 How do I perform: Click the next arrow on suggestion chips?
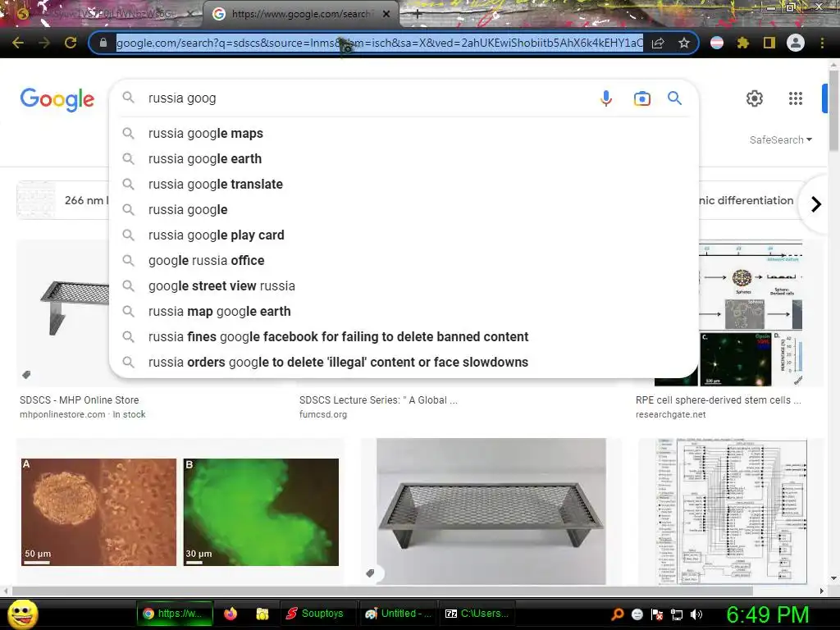tap(816, 204)
